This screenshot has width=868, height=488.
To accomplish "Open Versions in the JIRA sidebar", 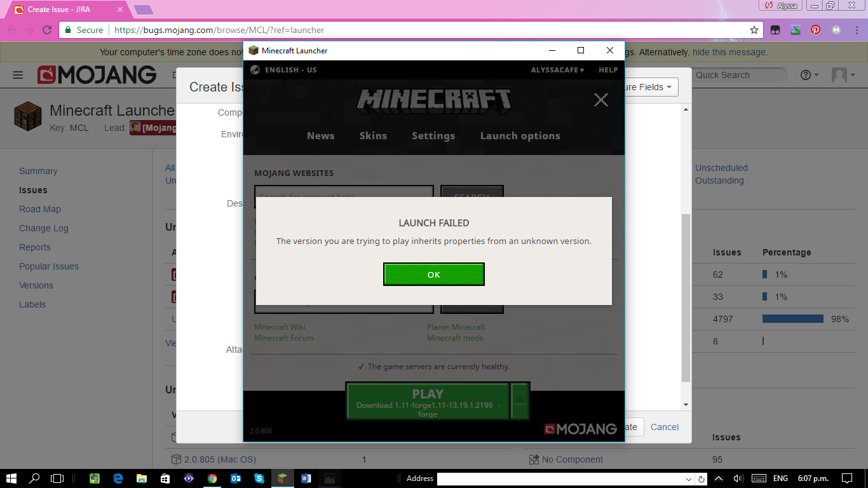I will click(36, 285).
